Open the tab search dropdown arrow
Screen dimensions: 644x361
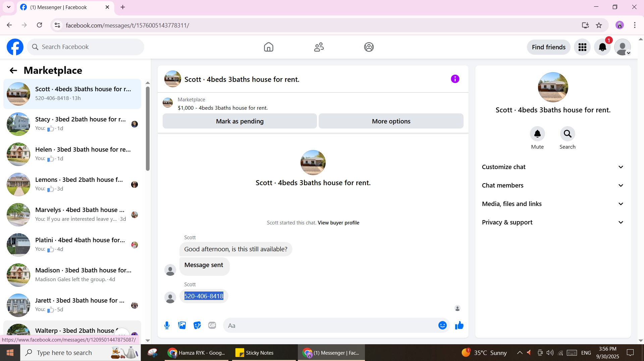tap(9, 7)
